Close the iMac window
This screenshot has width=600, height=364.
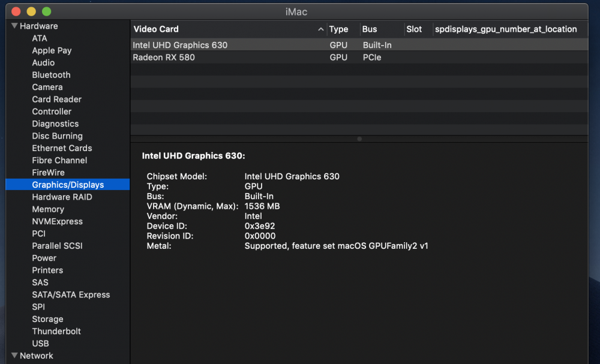click(16, 11)
